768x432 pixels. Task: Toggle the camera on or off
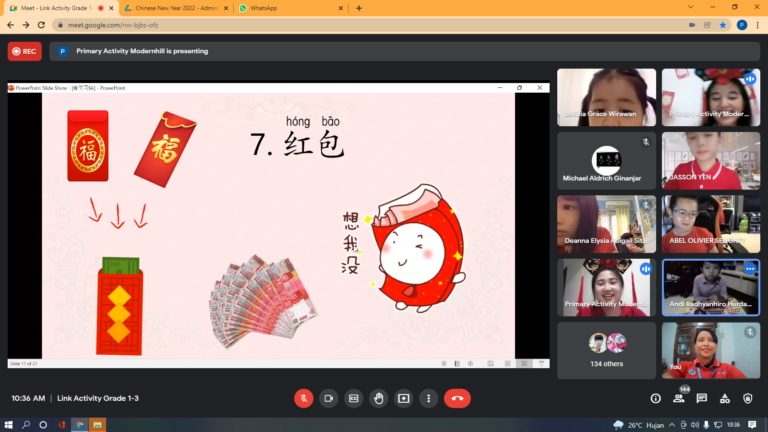pyautogui.click(x=328, y=398)
